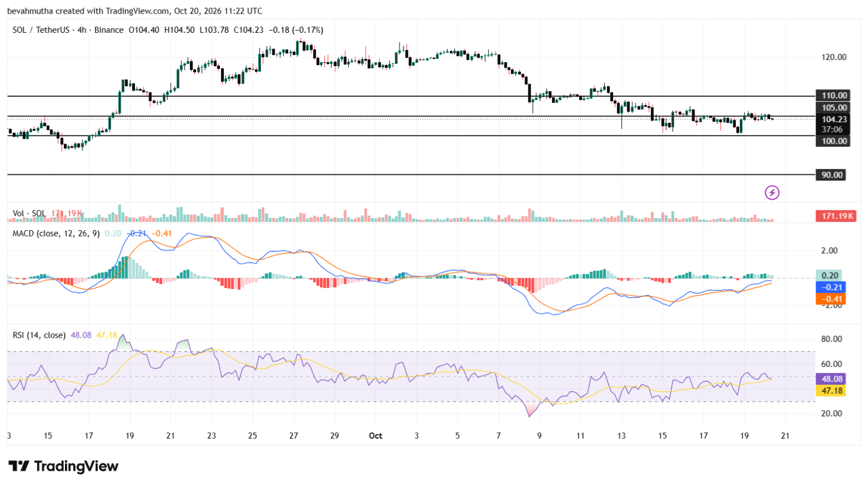Click the high value H104.50
868x487 pixels.
(179, 30)
